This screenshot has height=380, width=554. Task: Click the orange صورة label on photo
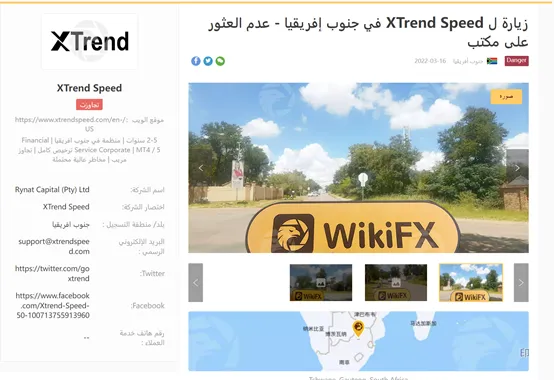click(506, 96)
